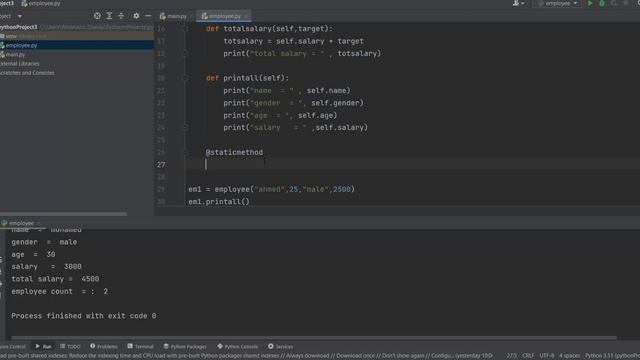Viewport: 640px width, 360px height.
Task: Click 'Process finished with exit code 0' output
Action: pyautogui.click(x=84, y=316)
